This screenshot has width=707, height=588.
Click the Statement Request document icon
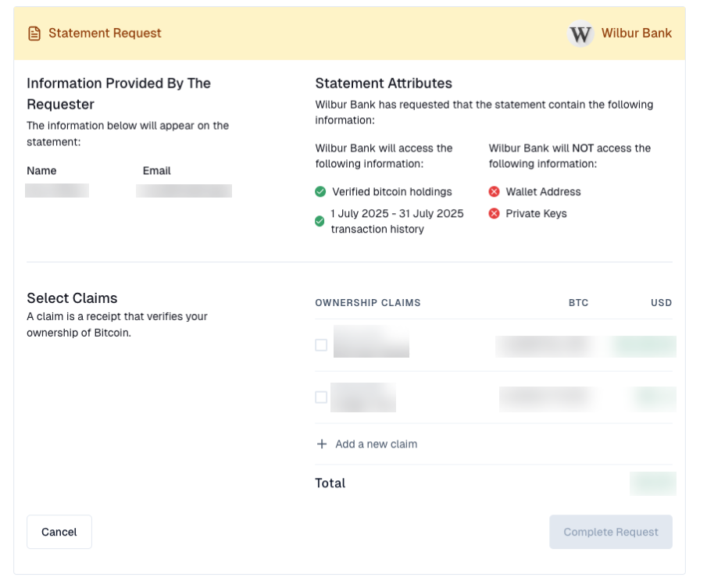click(x=34, y=34)
